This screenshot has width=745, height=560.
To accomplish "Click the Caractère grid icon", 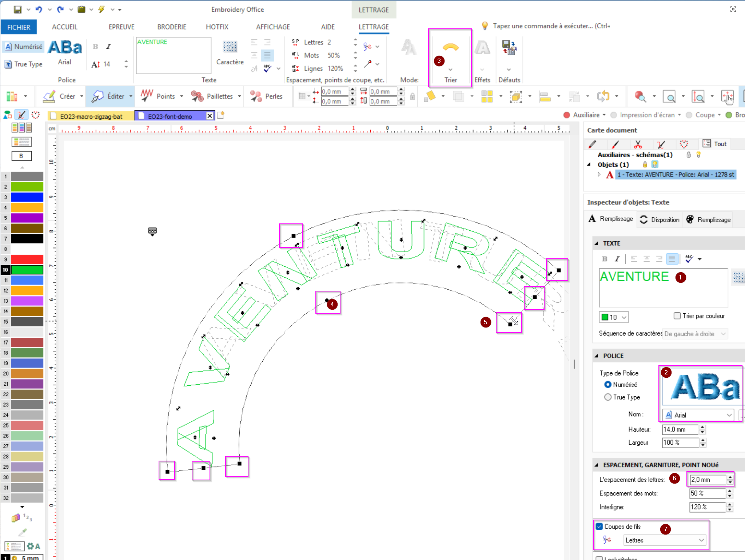I will (230, 47).
